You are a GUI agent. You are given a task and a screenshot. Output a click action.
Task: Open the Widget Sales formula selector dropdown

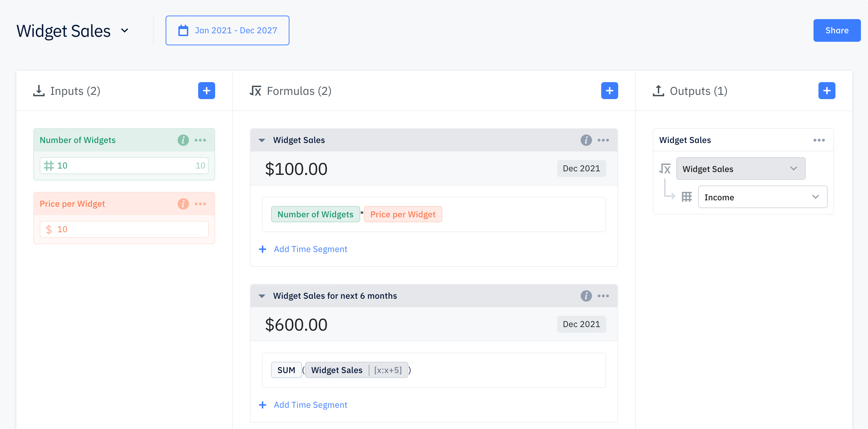[741, 169]
